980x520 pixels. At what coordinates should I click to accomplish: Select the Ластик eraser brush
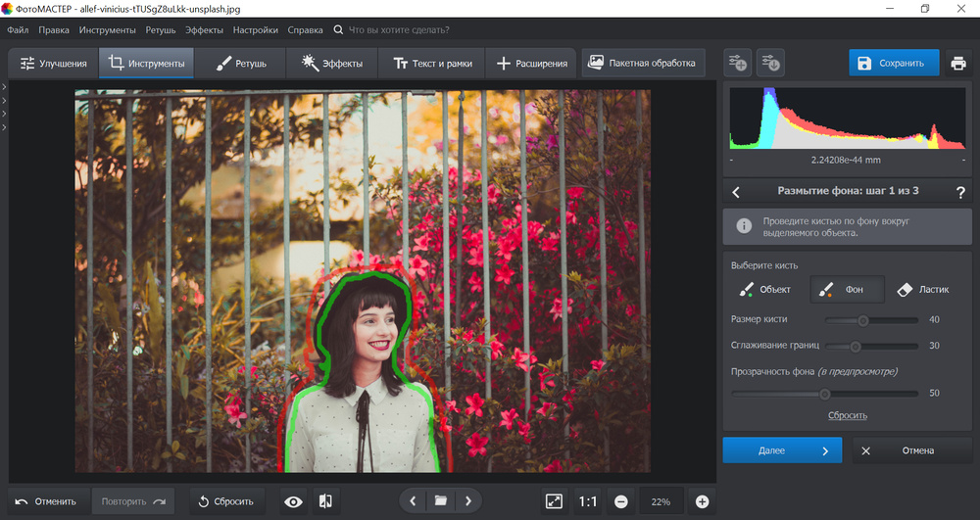pyautogui.click(x=922, y=290)
